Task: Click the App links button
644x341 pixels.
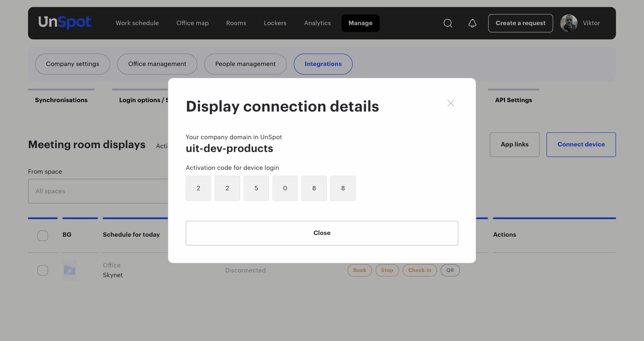Action: coord(515,145)
